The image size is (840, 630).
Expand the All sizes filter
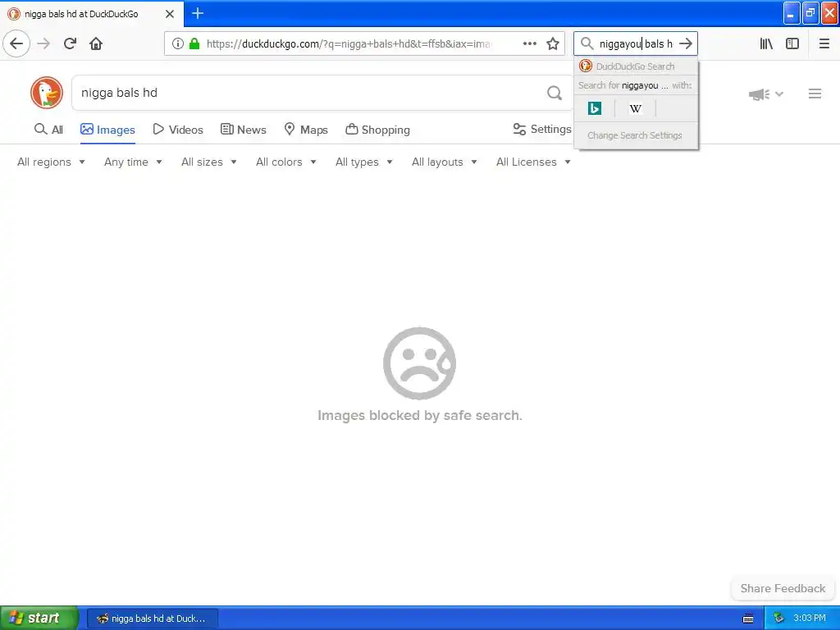click(209, 162)
